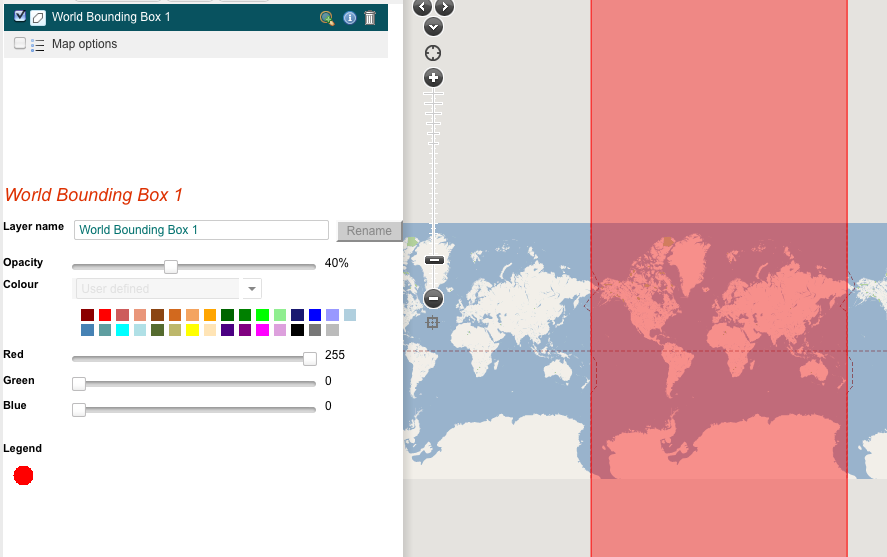Pick the black colour swatch
This screenshot has height=557, width=887.
[297, 330]
